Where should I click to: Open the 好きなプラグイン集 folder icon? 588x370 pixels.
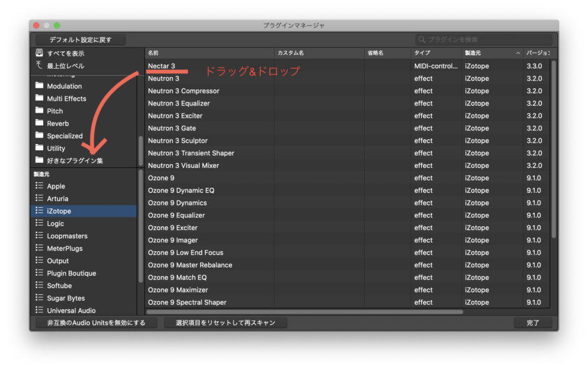click(x=39, y=160)
